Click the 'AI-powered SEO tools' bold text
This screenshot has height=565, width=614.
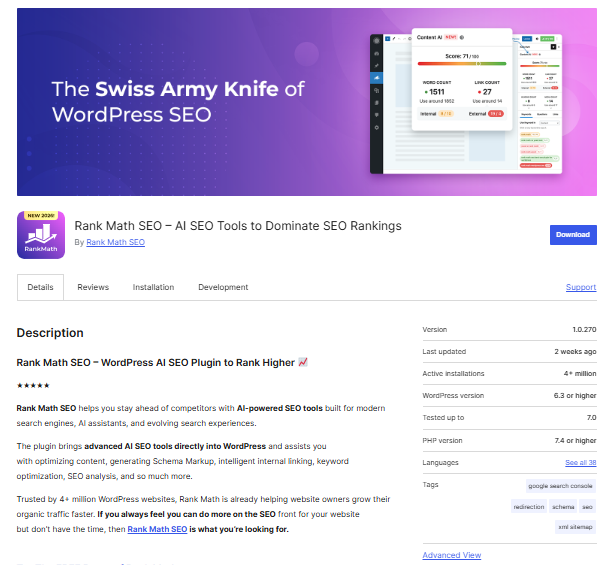[280, 408]
